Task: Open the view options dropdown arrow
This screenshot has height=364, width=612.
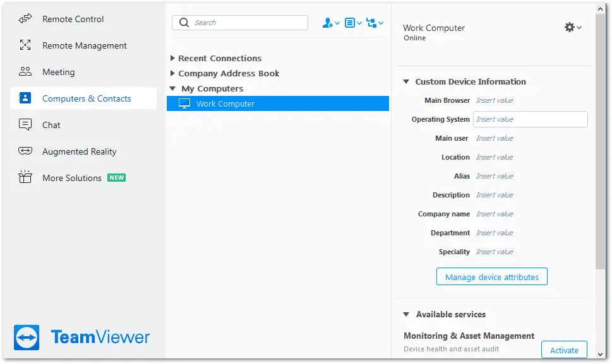Action: [359, 23]
